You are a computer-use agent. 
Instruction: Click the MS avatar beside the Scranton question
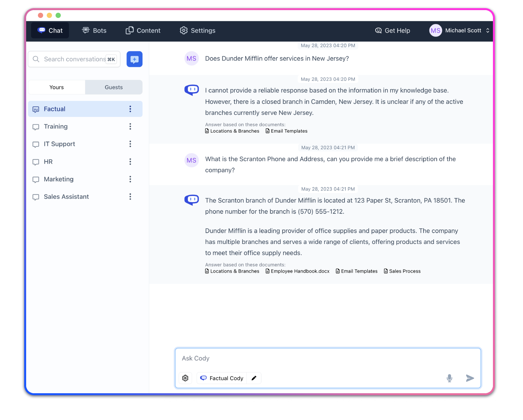pyautogui.click(x=192, y=160)
